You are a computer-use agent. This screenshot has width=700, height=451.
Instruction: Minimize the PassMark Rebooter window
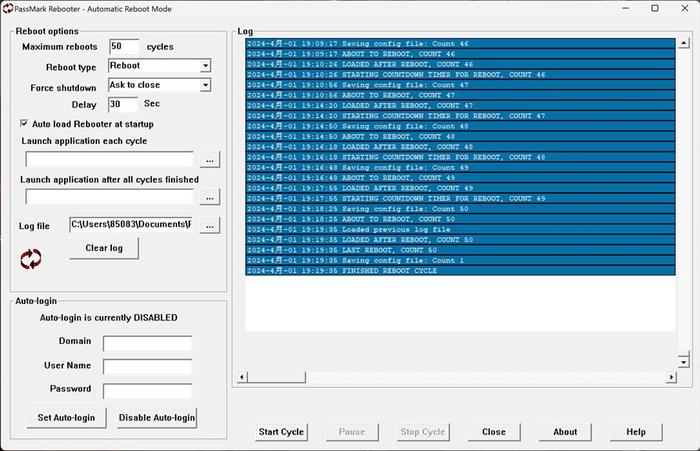tap(626, 8)
